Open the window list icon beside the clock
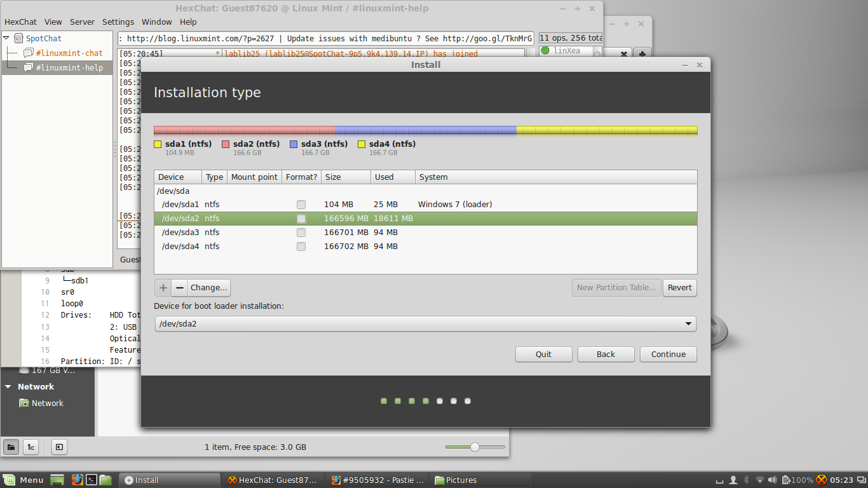 [861, 480]
